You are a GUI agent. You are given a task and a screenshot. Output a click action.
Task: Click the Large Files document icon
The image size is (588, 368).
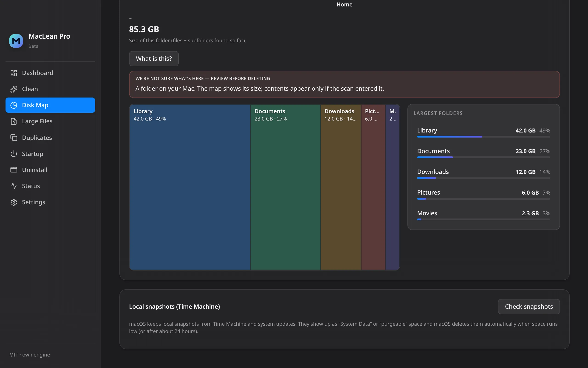pos(14,121)
